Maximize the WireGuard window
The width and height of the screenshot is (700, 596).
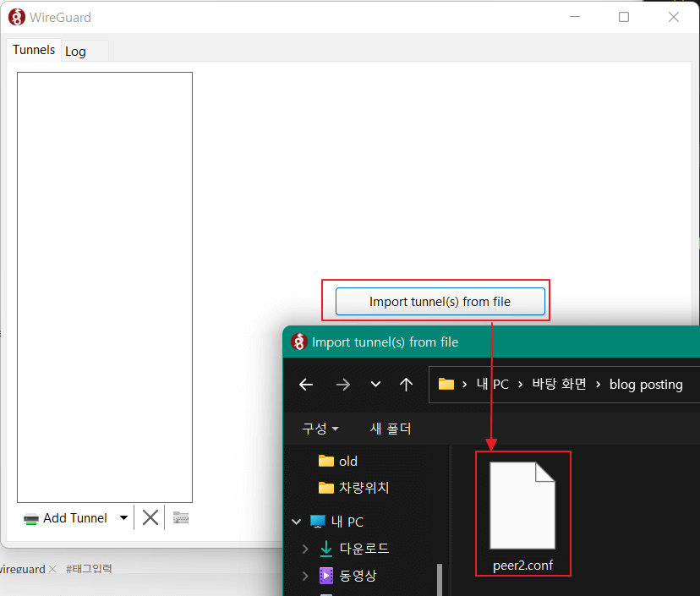tap(624, 17)
